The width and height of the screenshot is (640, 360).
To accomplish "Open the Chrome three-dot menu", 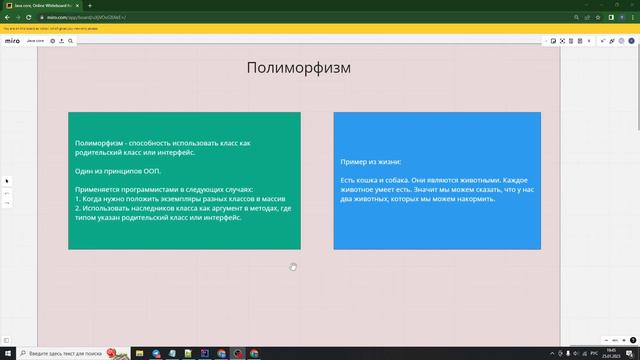I will [x=633, y=18].
